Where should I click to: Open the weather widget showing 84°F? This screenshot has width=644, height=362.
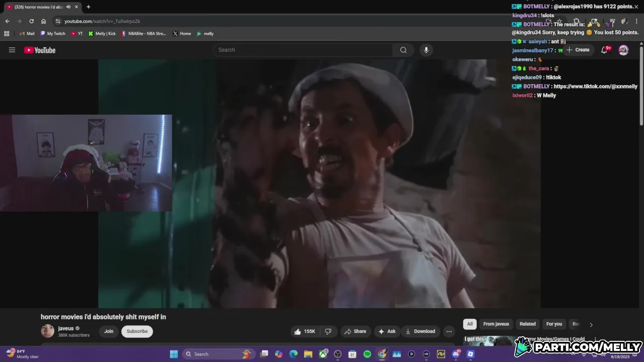[23, 354]
